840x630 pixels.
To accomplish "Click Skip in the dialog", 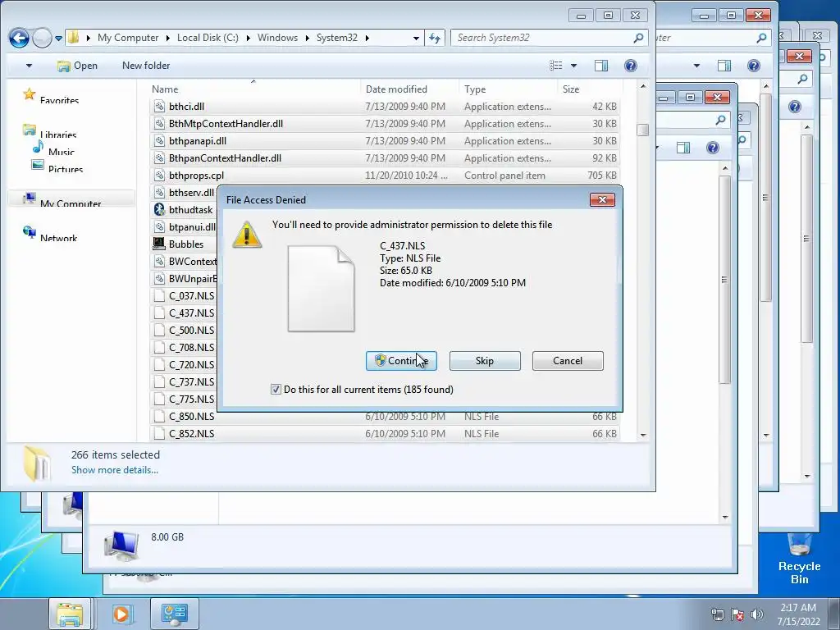I will 485,361.
